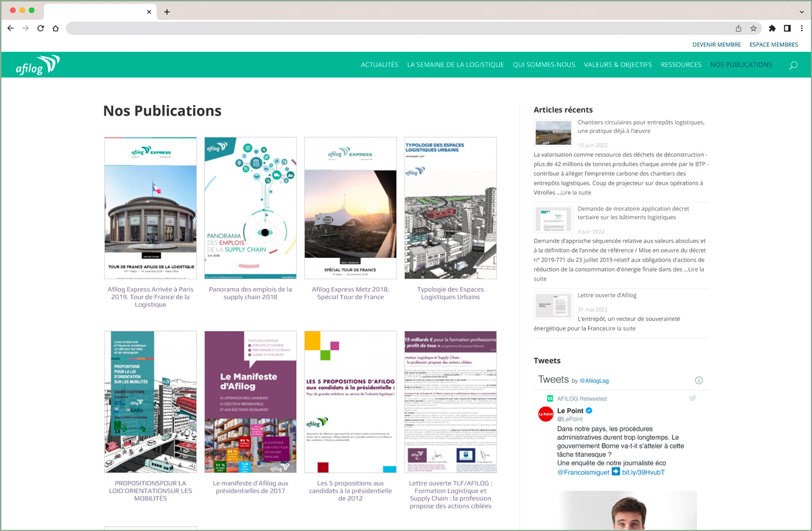812x531 pixels.
Task: Click the '3 juin 2022' article date
Action: coord(591,232)
